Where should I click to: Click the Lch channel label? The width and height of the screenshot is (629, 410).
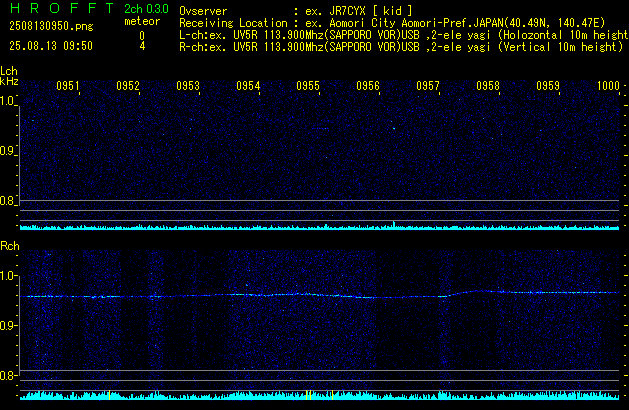9,71
